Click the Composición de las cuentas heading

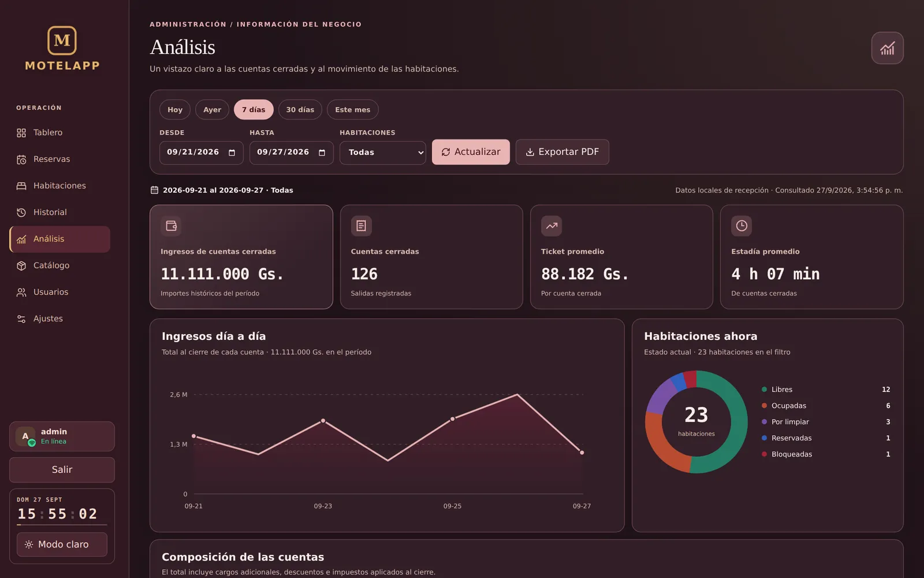pyautogui.click(x=243, y=557)
